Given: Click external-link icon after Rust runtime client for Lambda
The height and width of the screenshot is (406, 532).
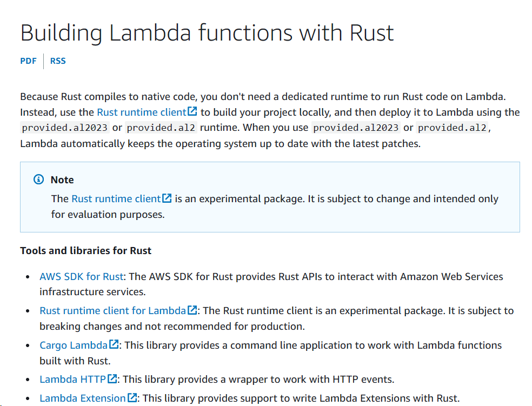Looking at the screenshot, I should 192,310.
